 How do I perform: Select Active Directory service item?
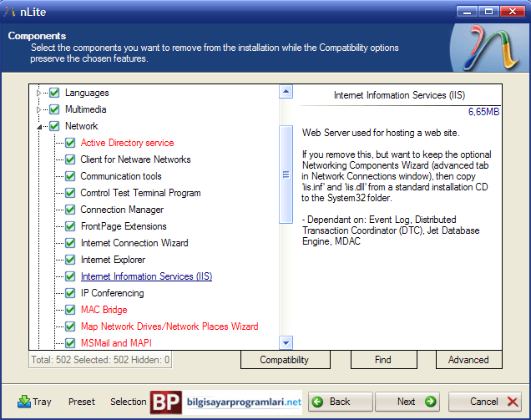128,143
